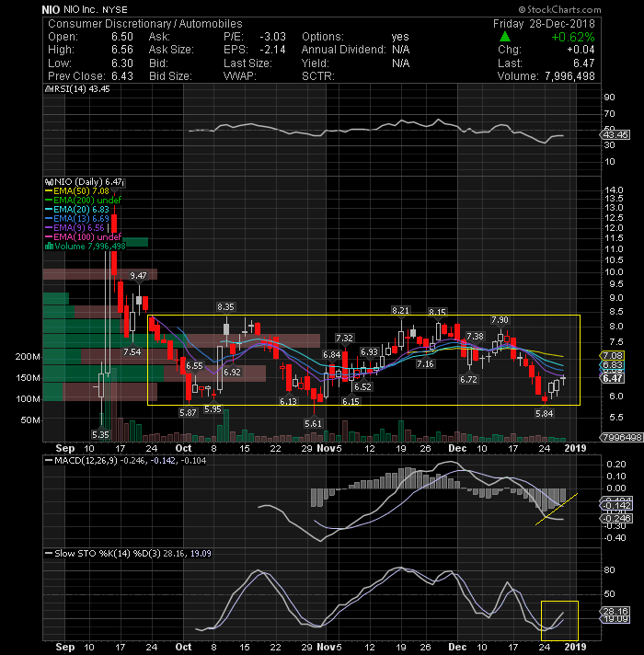The width and height of the screenshot is (644, 655).
Task: Click the bold NIO ticker symbol
Action: (x=51, y=9)
